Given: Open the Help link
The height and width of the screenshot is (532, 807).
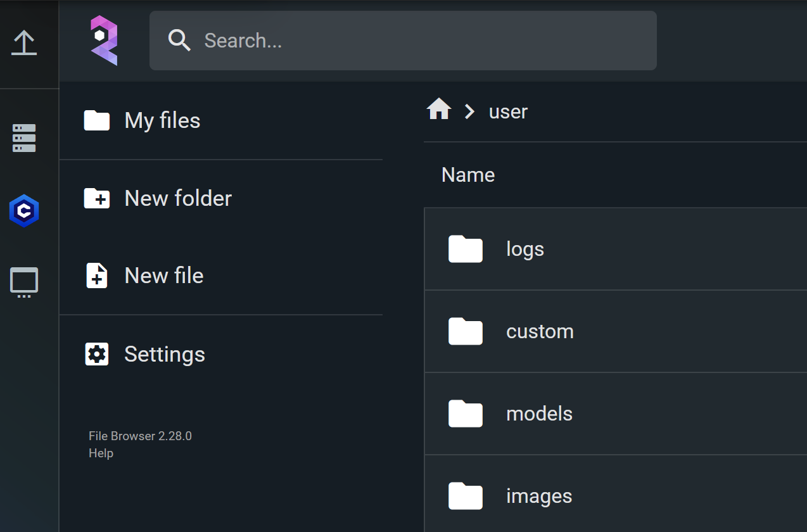Looking at the screenshot, I should 101,453.
